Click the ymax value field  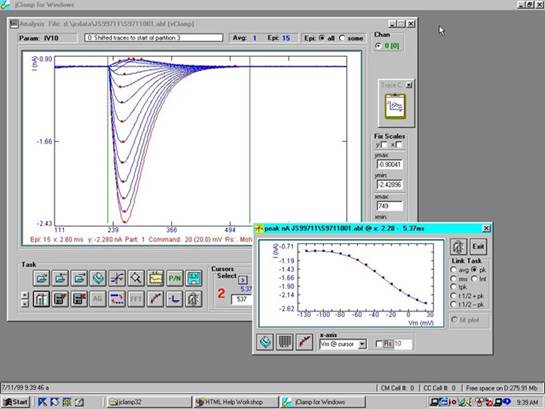pyautogui.click(x=390, y=164)
